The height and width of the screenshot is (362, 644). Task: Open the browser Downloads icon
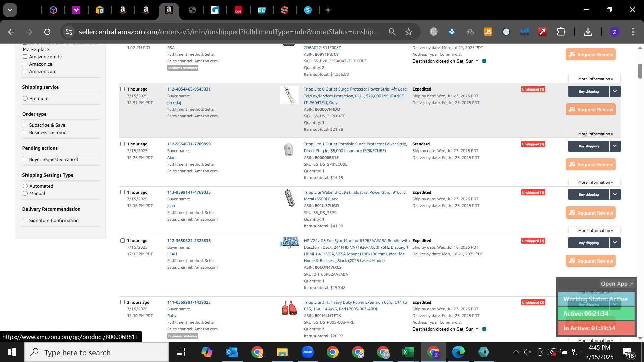[x=588, y=32]
